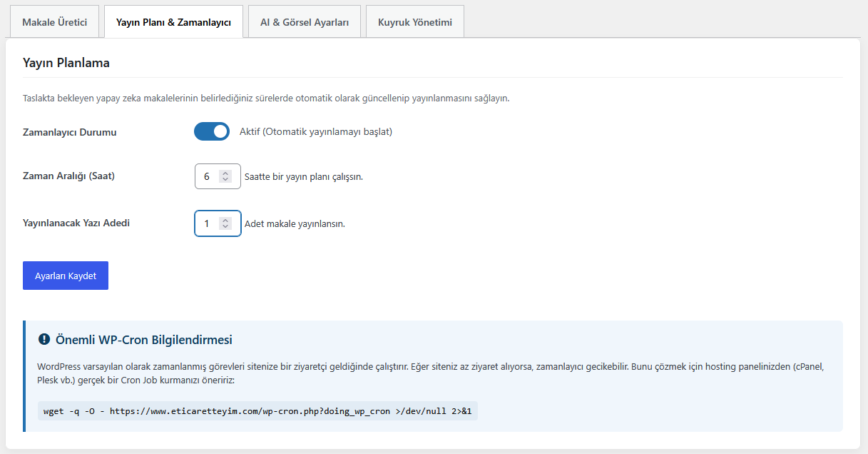Viewport: 868px width, 454px height.
Task: Switch to the AI & Görsel Ayarları tab
Action: pos(305,22)
